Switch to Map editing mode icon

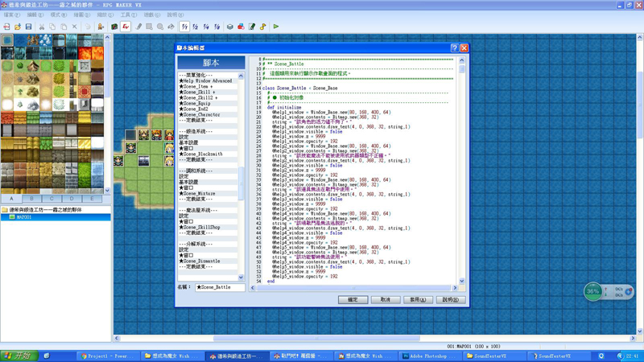point(114,27)
